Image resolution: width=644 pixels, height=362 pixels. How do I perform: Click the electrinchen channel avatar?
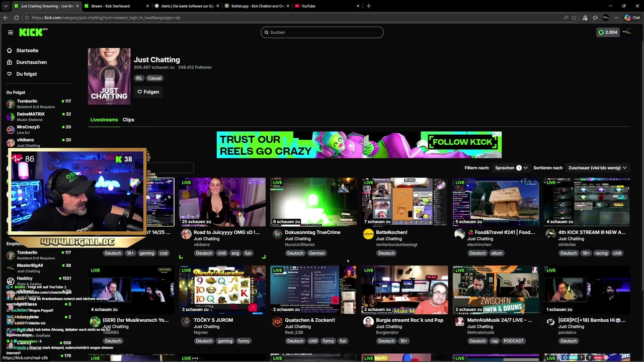459,234
